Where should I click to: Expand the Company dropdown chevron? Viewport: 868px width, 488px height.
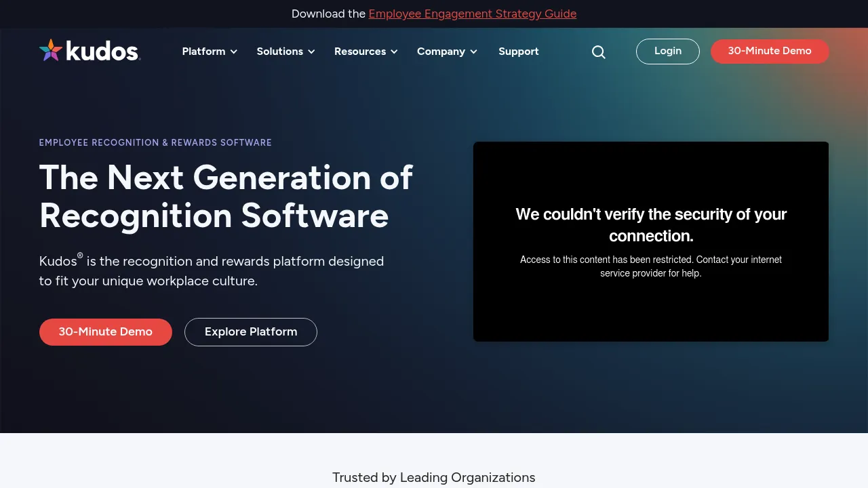point(473,52)
